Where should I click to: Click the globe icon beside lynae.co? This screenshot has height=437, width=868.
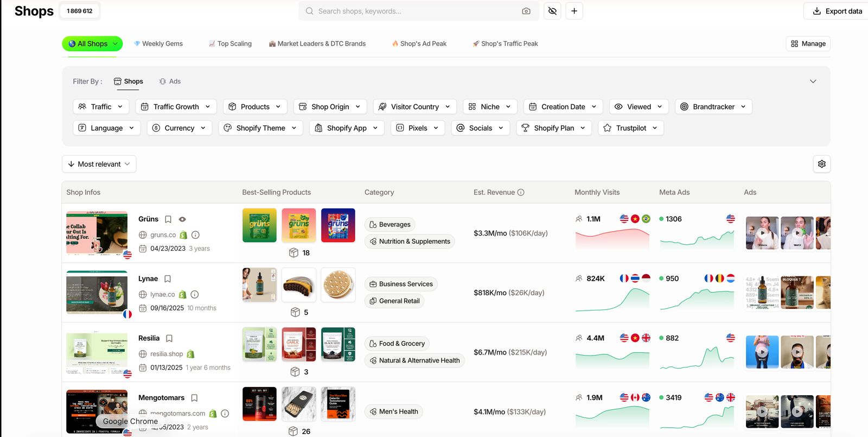pos(143,294)
